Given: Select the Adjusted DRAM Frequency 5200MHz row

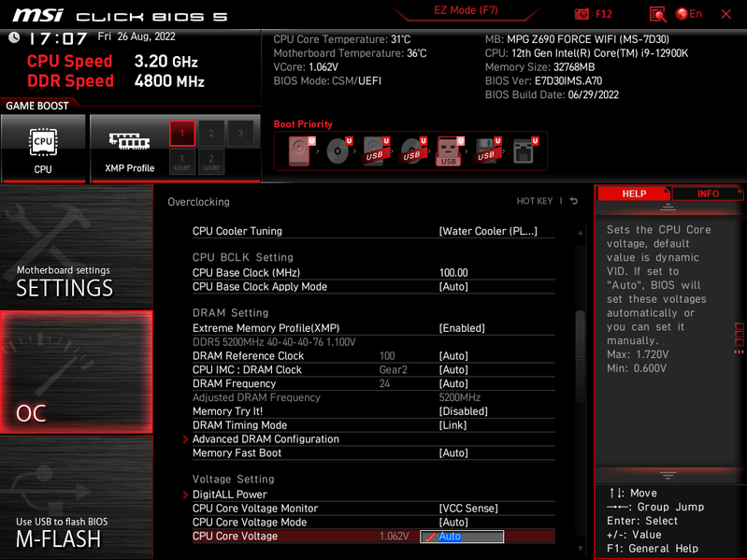Looking at the screenshot, I should [x=374, y=397].
